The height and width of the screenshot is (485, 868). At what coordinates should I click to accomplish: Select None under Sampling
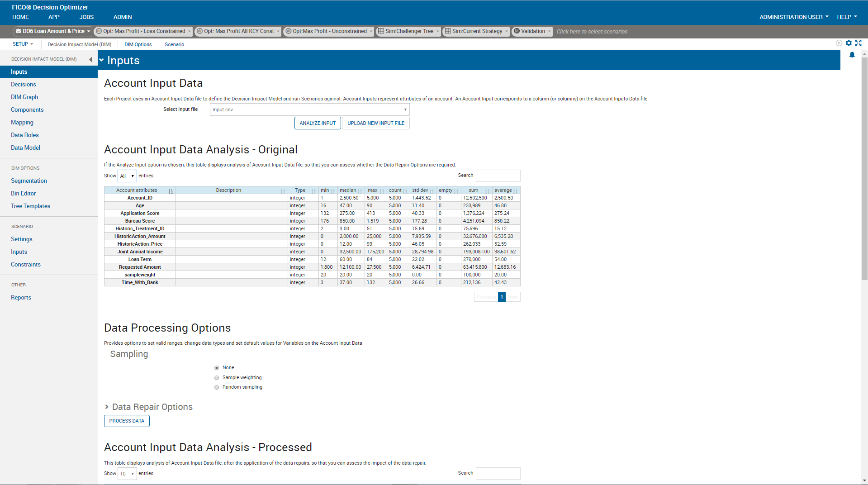217,367
